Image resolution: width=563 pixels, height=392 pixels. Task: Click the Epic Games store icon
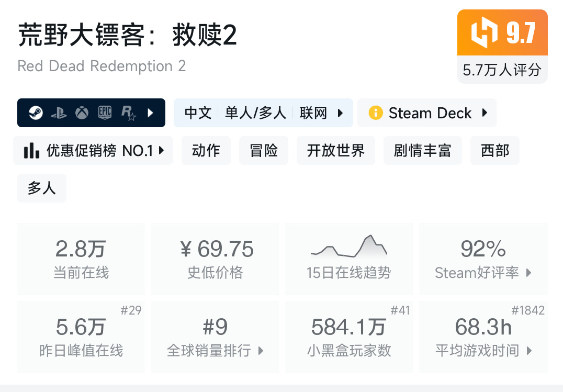click(105, 113)
